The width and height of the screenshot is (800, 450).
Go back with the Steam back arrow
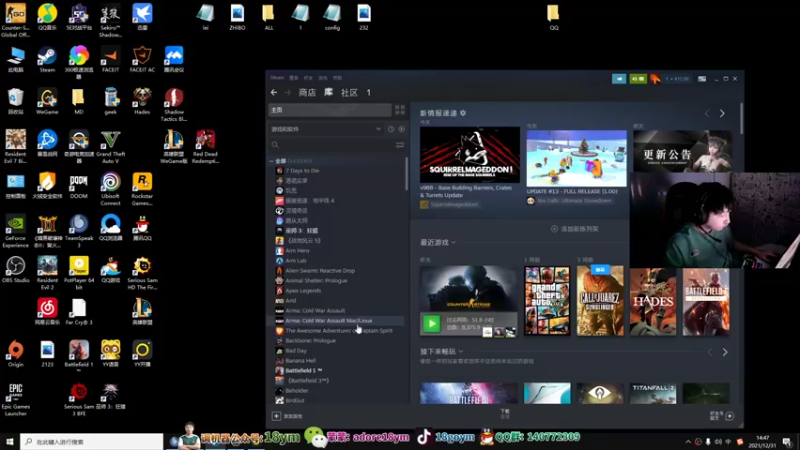pos(274,92)
